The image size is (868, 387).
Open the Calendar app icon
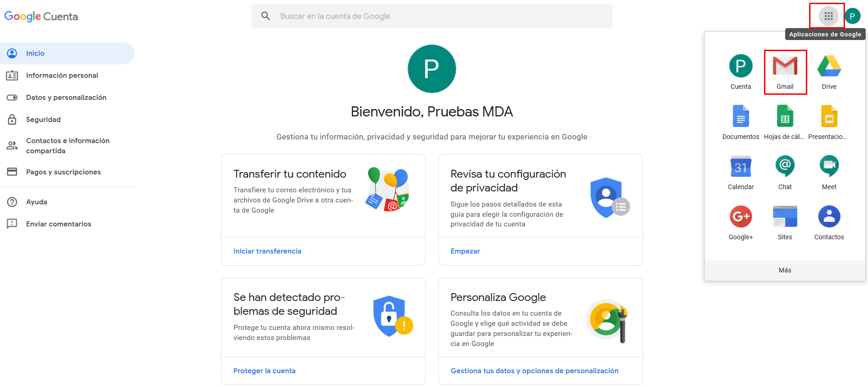(741, 173)
